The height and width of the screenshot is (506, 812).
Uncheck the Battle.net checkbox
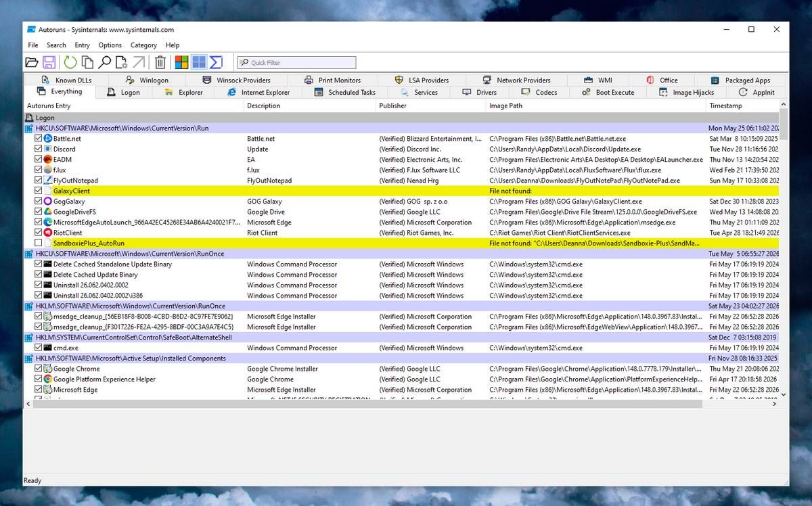coord(39,139)
